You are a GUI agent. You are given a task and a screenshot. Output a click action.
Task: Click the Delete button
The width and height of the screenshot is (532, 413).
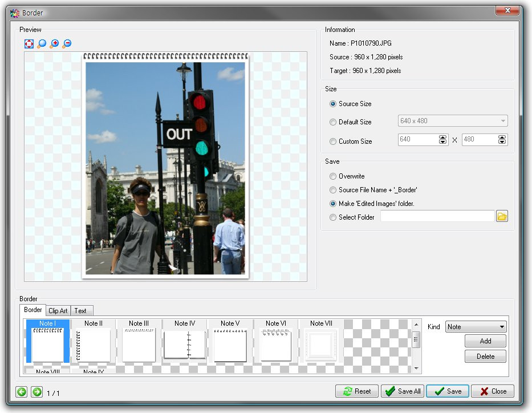click(x=485, y=357)
